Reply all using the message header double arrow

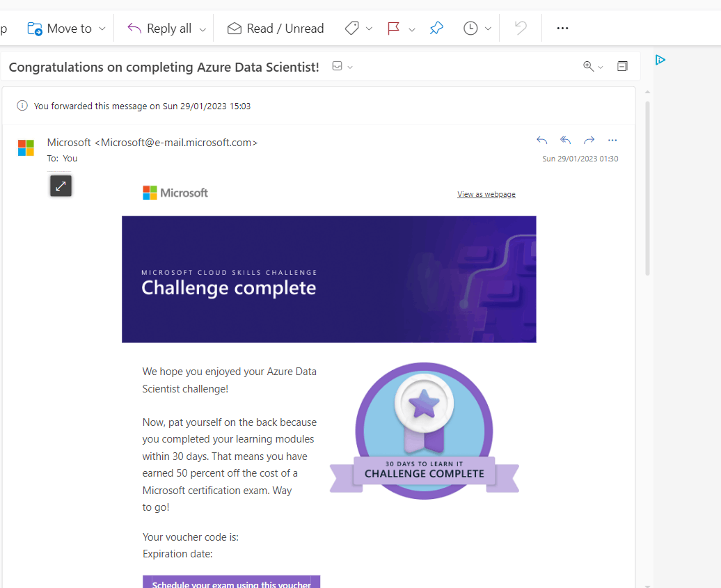pos(566,141)
